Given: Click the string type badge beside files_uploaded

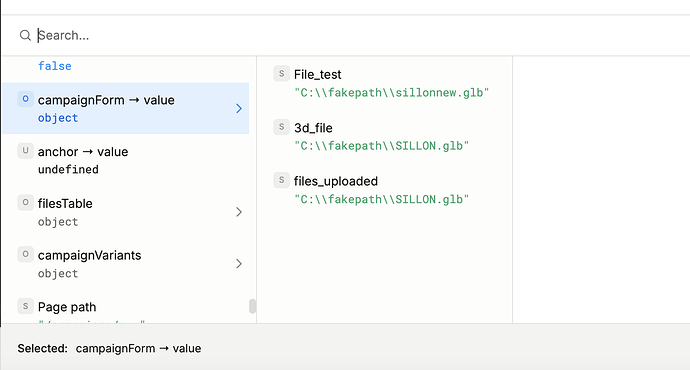Looking at the screenshot, I should tap(281, 180).
